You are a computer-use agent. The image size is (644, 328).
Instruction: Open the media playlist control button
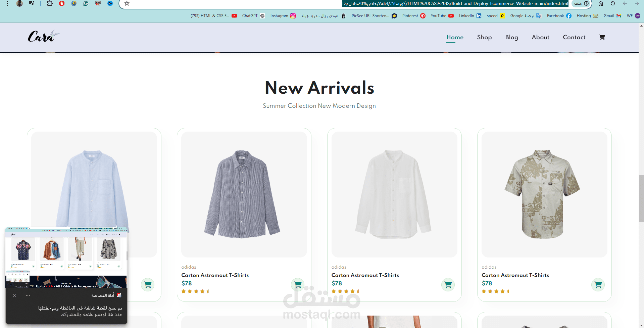click(32, 3)
